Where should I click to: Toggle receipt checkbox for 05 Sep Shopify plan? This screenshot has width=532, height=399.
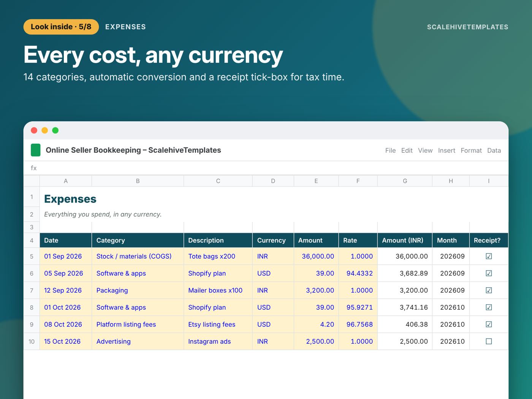(489, 273)
